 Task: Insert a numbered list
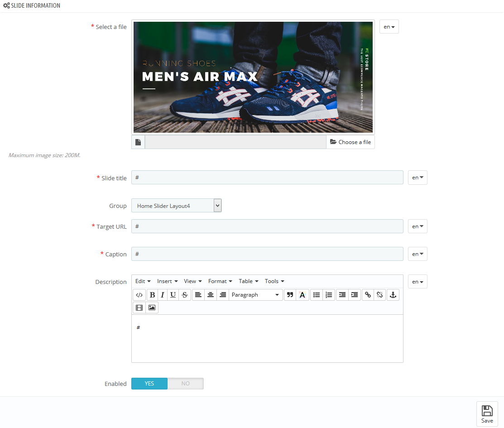coord(329,295)
